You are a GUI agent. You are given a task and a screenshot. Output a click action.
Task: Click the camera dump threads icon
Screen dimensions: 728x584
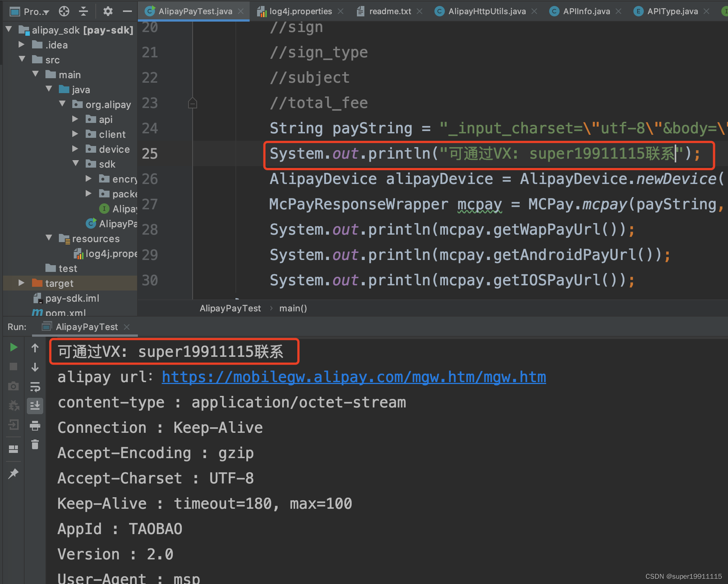[13, 386]
